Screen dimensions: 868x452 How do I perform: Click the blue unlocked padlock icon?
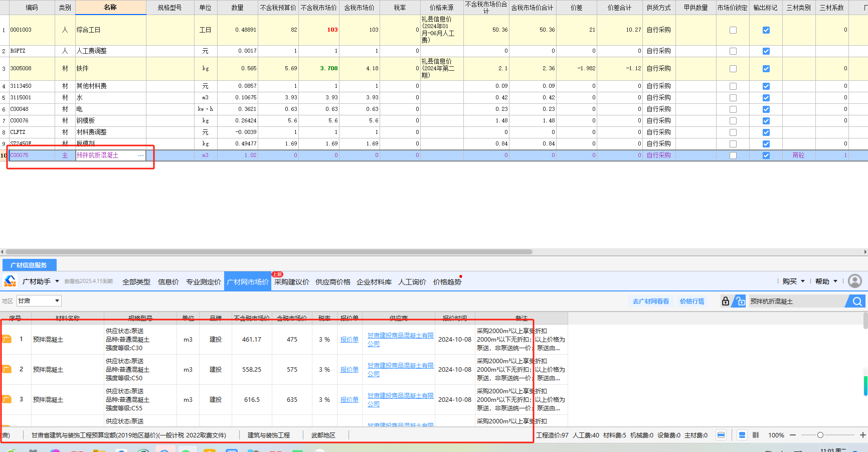coord(740,301)
